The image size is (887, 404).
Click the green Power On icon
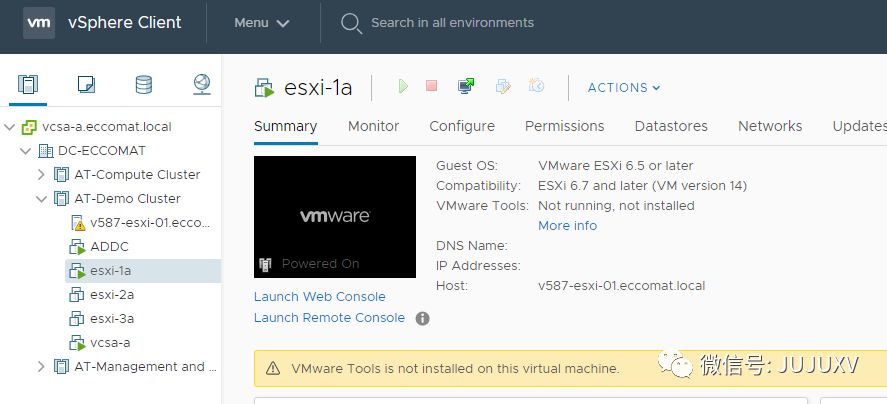(403, 87)
